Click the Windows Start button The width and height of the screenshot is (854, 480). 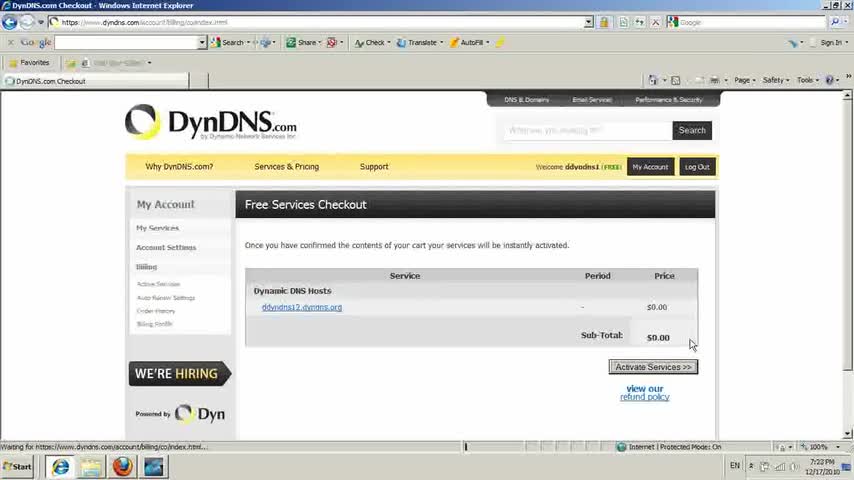click(x=17, y=467)
